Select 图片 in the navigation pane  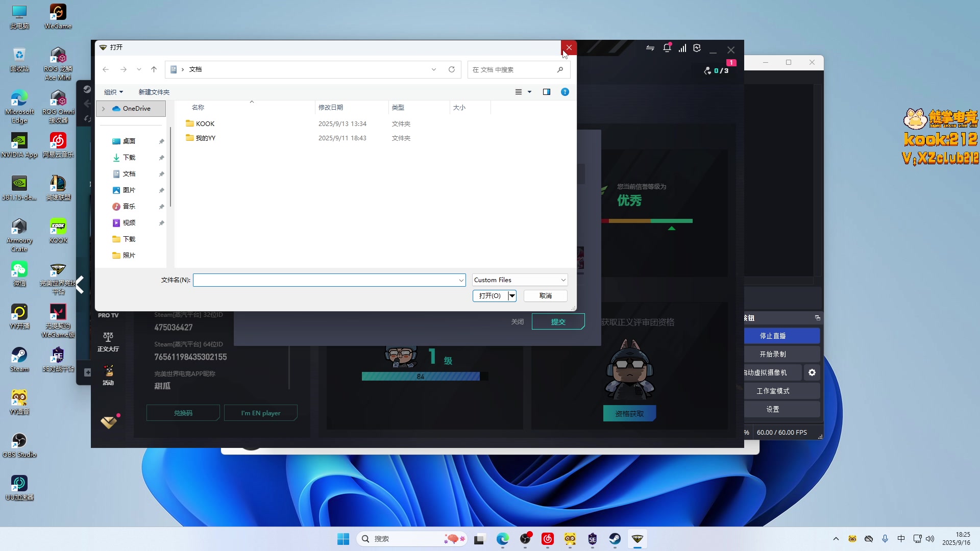(129, 190)
